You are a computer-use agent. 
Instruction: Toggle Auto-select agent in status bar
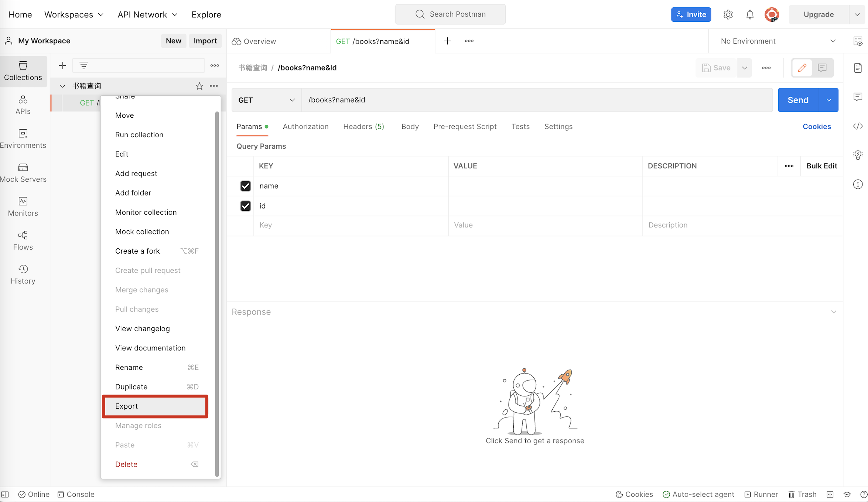pyautogui.click(x=698, y=494)
